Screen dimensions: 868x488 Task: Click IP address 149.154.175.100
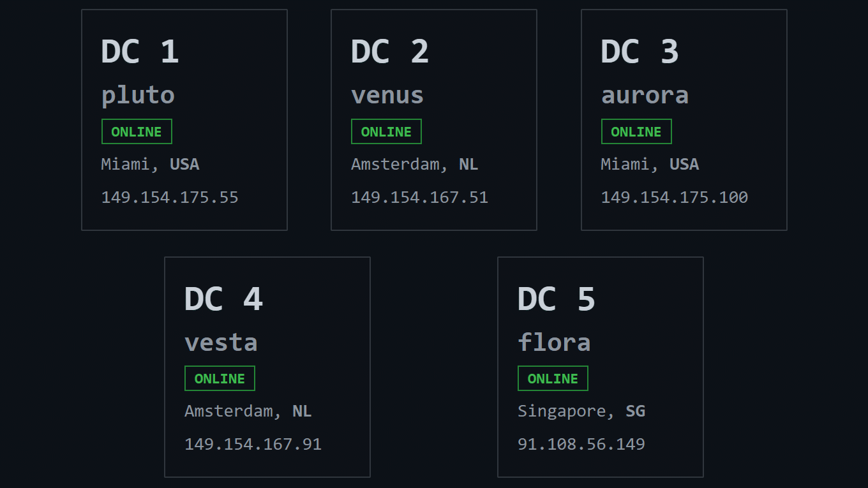coord(674,197)
